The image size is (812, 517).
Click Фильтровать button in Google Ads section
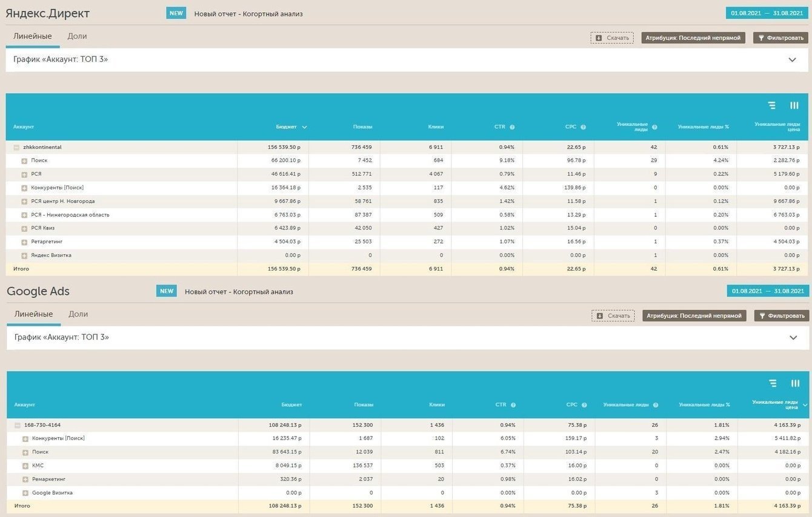[x=782, y=315]
